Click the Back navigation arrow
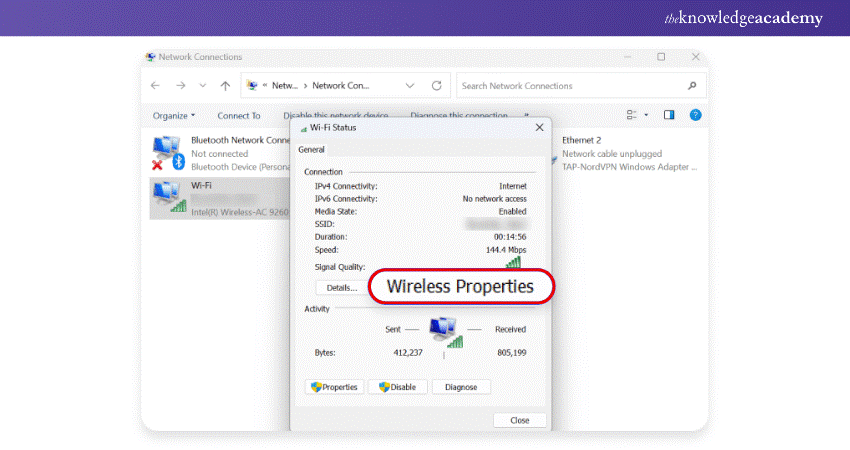The height and width of the screenshot is (450, 850). (x=156, y=86)
